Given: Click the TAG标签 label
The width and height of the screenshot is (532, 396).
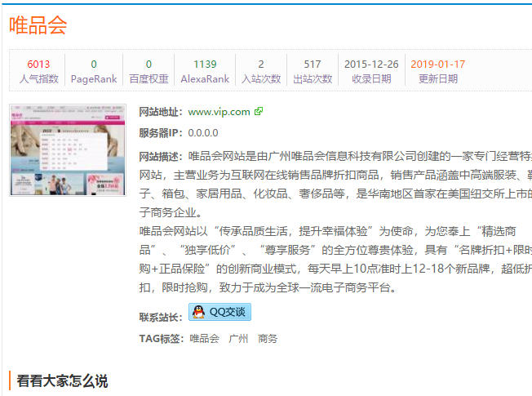Looking at the screenshot, I should coord(162,339).
